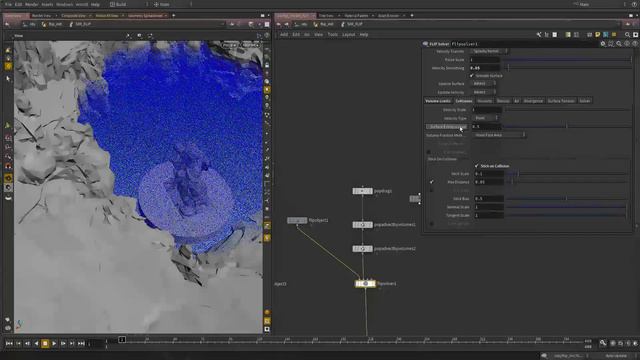Select the popdrag1 node
This screenshot has width=640, height=360.
[x=362, y=191]
